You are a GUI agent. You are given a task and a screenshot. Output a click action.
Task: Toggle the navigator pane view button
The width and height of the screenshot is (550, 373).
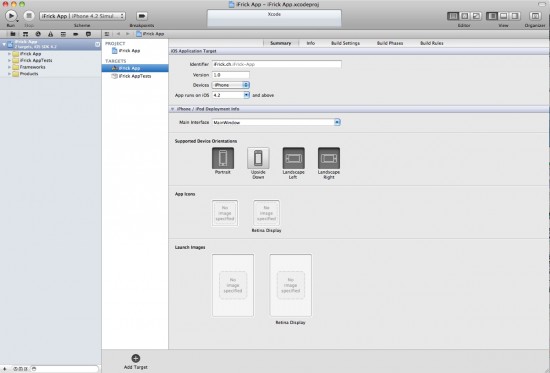point(492,16)
